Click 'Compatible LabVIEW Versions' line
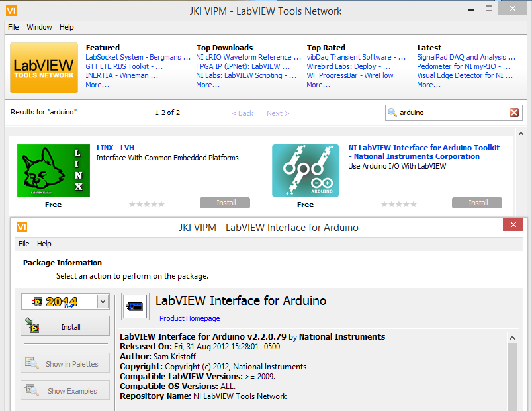Viewport: 532px width, 411px height. point(197,377)
